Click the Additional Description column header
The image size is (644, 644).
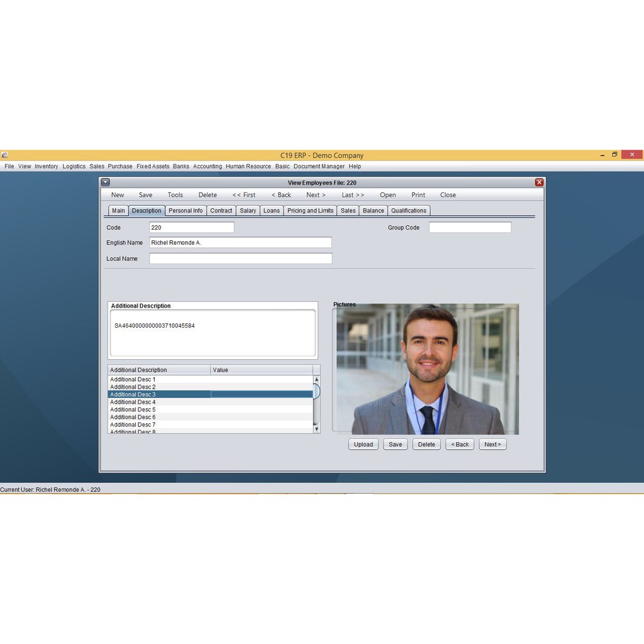pyautogui.click(x=159, y=370)
